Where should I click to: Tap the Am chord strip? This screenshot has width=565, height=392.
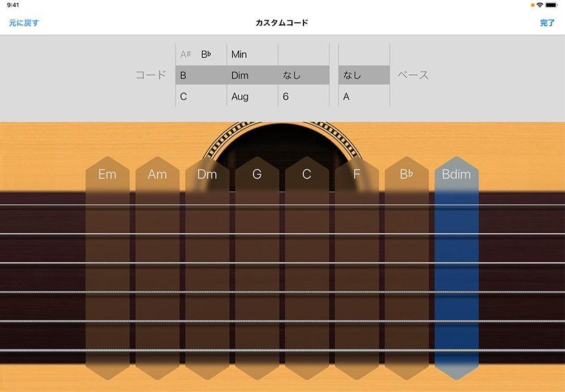coord(157,270)
